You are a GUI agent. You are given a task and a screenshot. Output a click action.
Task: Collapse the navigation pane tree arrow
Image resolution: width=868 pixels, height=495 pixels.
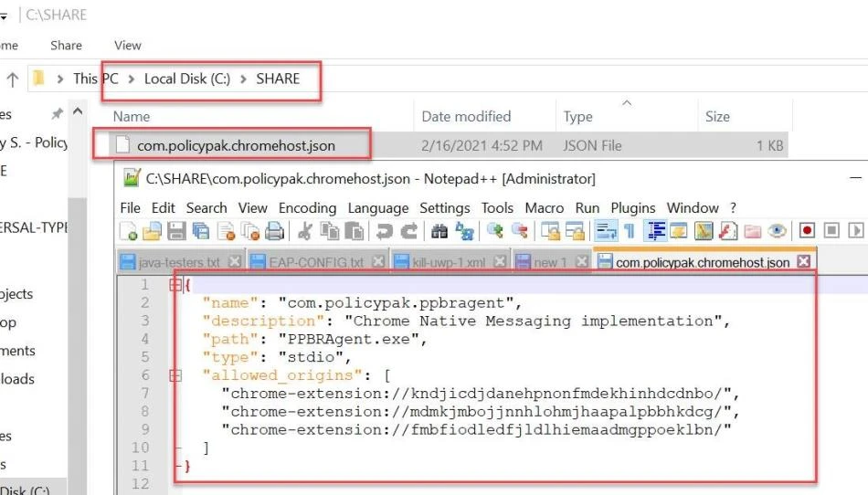tap(78, 113)
